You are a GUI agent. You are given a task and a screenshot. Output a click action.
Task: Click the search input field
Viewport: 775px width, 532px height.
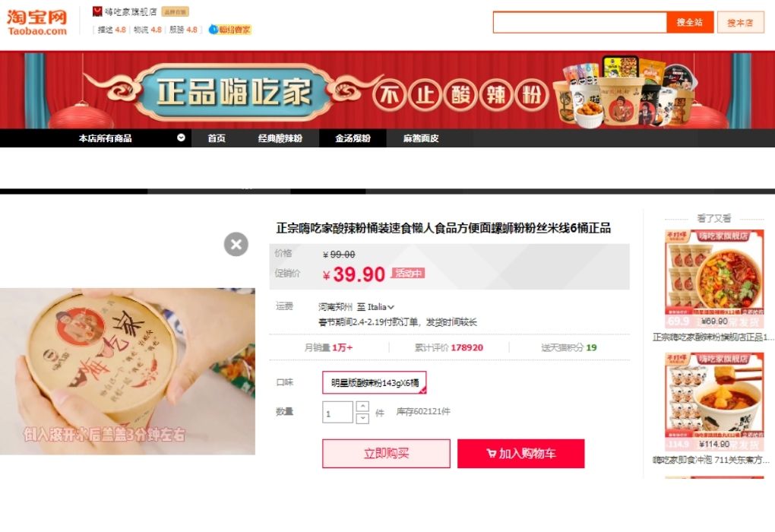point(580,22)
